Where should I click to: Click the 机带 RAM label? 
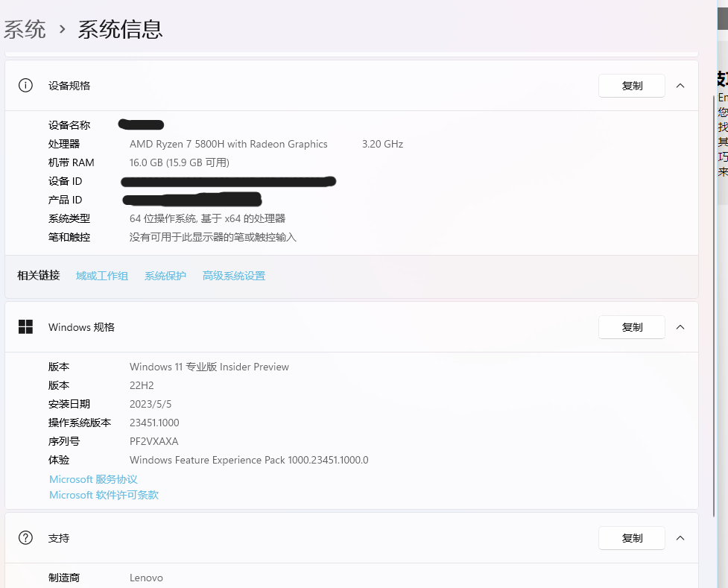pos(71,162)
